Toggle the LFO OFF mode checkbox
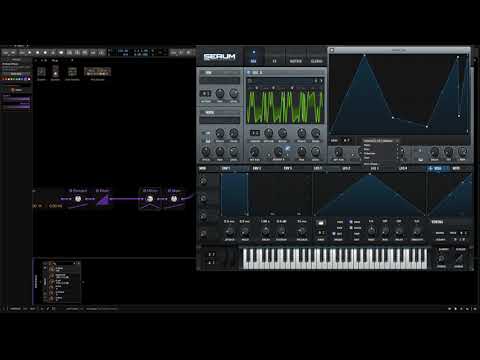 334,234
